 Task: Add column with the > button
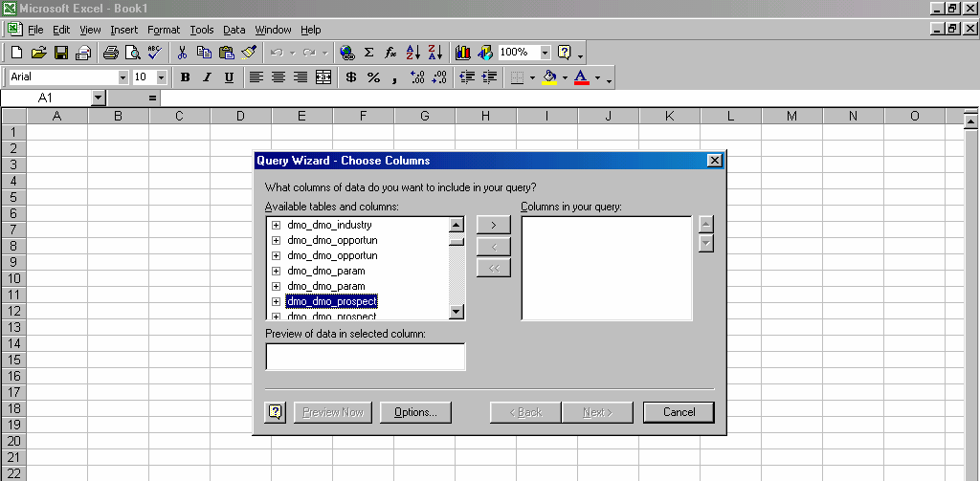[x=494, y=225]
